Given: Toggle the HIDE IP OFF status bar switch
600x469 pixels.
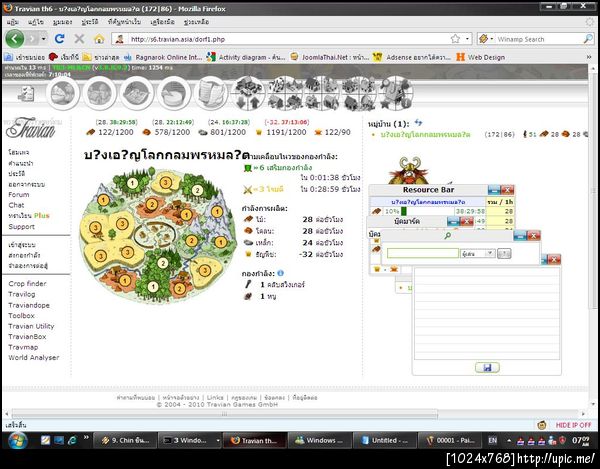Looking at the screenshot, I should (x=573, y=425).
